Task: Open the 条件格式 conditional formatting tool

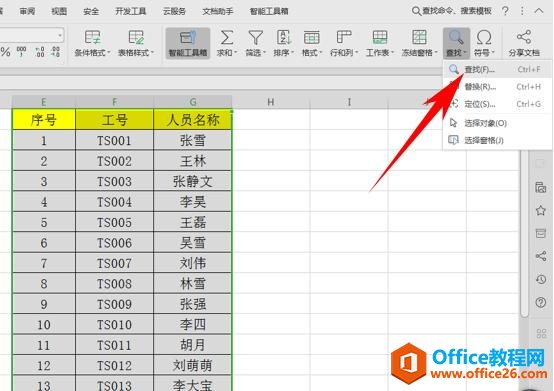Action: click(92, 43)
